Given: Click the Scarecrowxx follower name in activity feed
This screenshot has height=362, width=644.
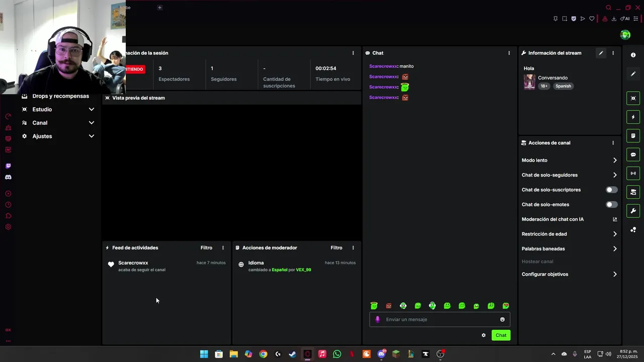Looking at the screenshot, I should tap(133, 263).
